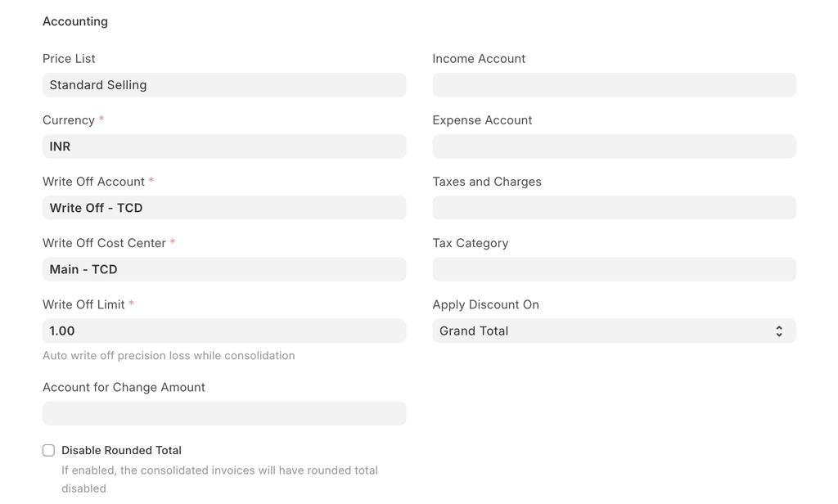Click the Income Account label
The height and width of the screenshot is (504, 838).
click(x=479, y=59)
